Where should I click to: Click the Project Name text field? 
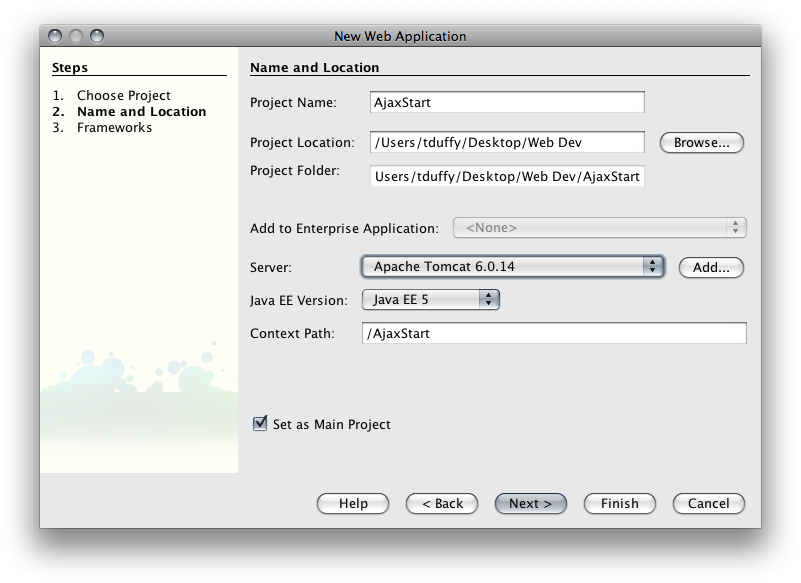(507, 102)
